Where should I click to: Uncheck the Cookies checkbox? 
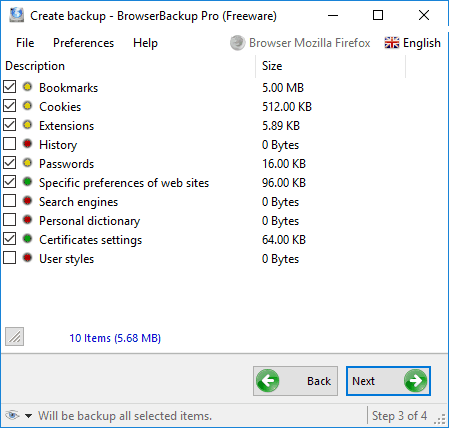[10, 106]
